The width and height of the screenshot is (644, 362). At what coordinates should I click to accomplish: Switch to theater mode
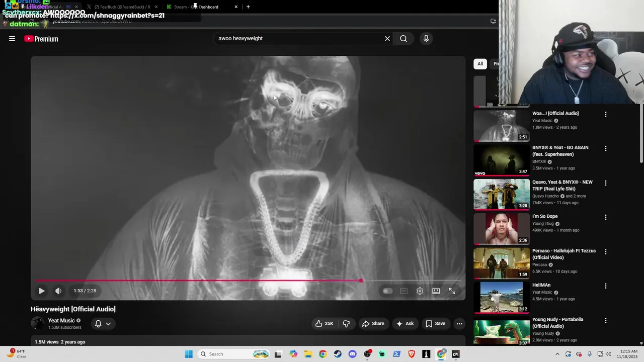[436, 291]
